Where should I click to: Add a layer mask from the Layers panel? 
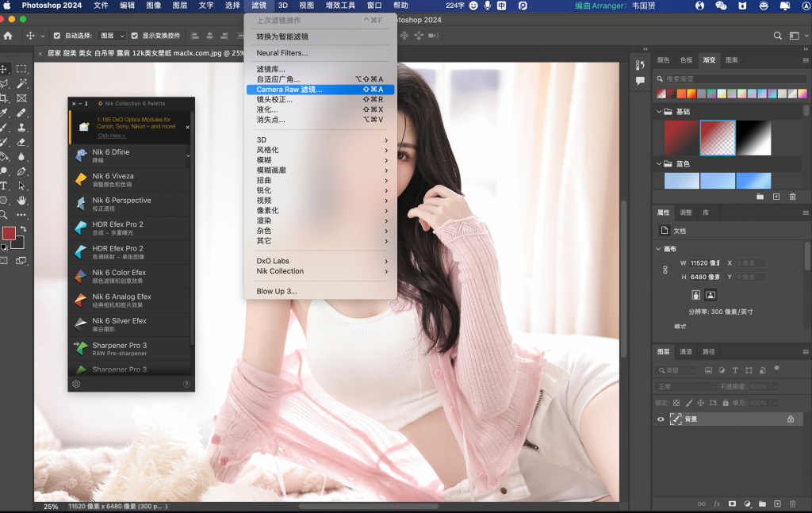point(732,503)
